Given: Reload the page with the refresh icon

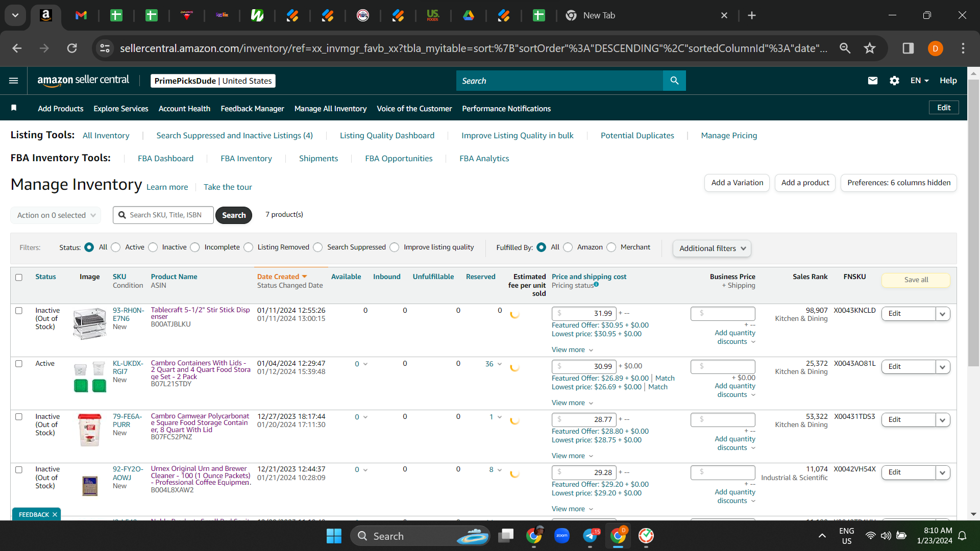Looking at the screenshot, I should [72, 48].
